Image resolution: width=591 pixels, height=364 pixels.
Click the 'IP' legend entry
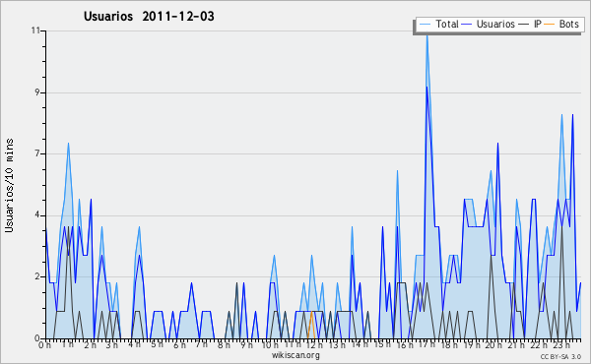tap(538, 24)
